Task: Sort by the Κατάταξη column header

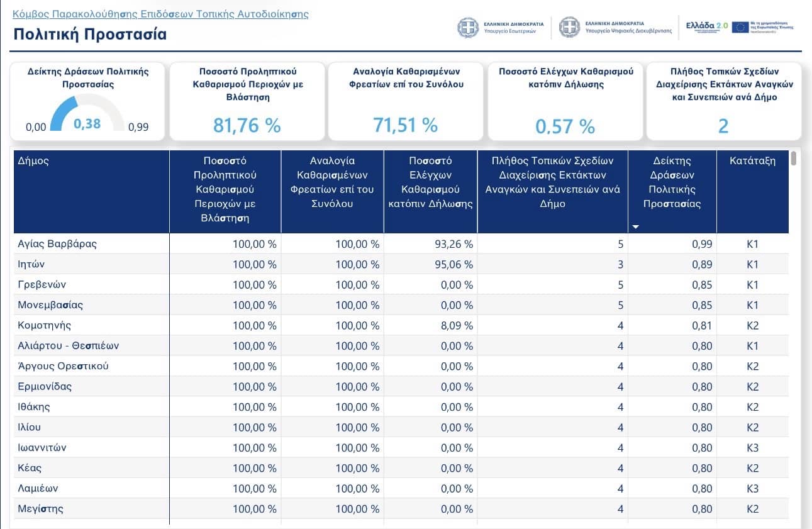Action: coord(752,161)
